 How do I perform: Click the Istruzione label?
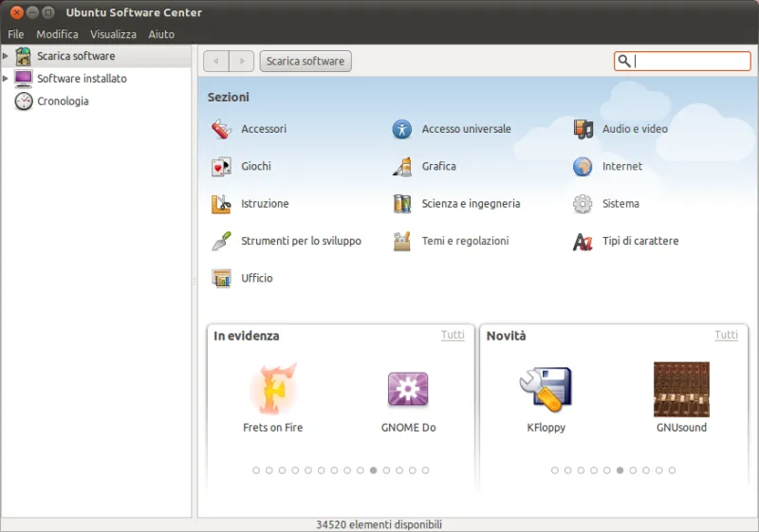(x=265, y=204)
